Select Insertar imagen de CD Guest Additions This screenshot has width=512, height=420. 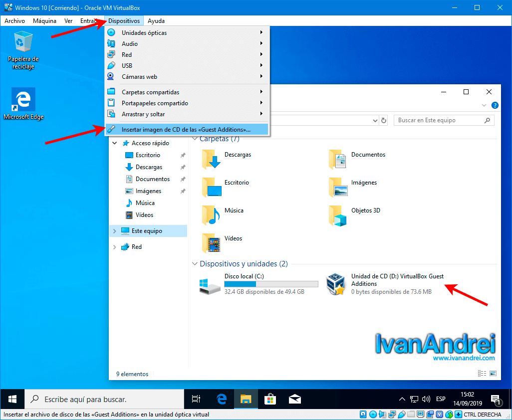click(187, 130)
